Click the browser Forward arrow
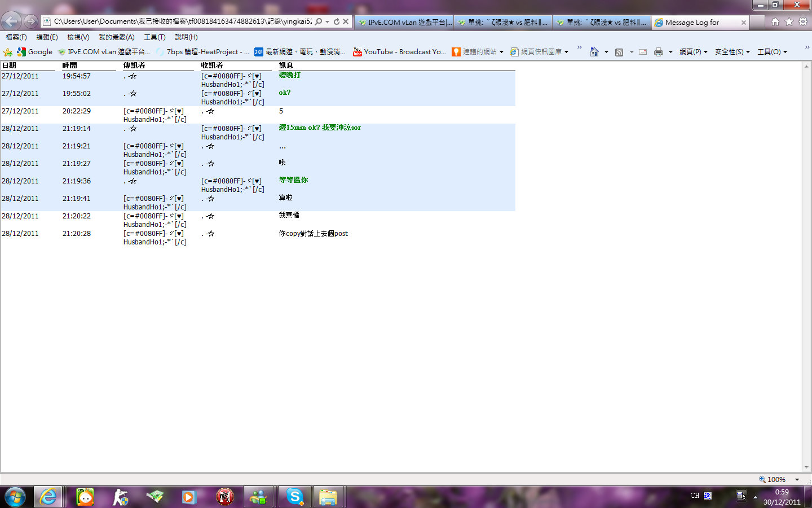The width and height of the screenshot is (812, 508). tap(30, 21)
